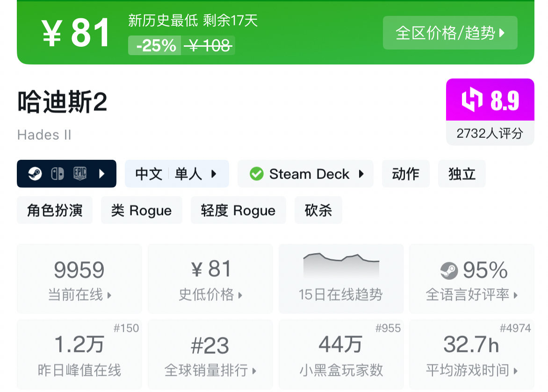This screenshot has width=548, height=392.
Task: Click the Steam logo beside 95%
Action: click(449, 270)
